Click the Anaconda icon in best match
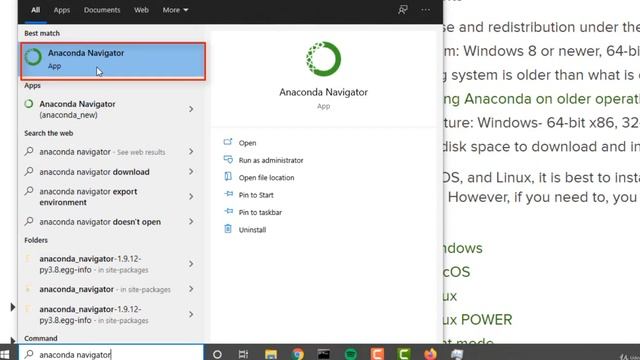This screenshot has width=640, height=360. click(33, 57)
